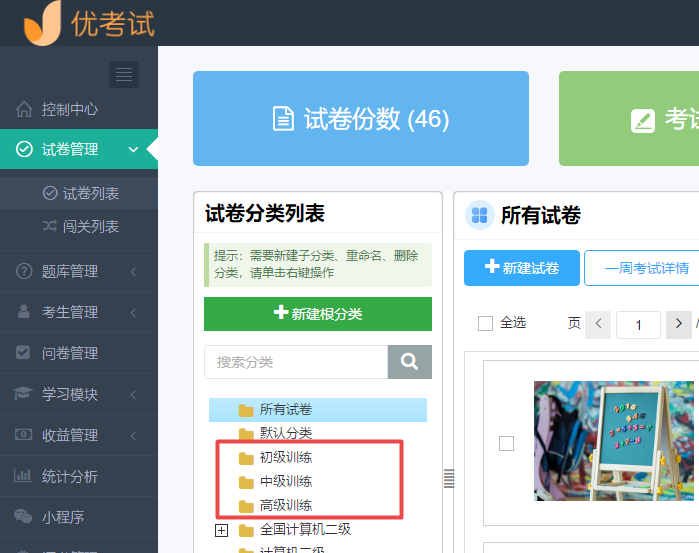This screenshot has height=553, width=699.
Task: Click the person icon beside 考生管理
Action: [x=24, y=312]
